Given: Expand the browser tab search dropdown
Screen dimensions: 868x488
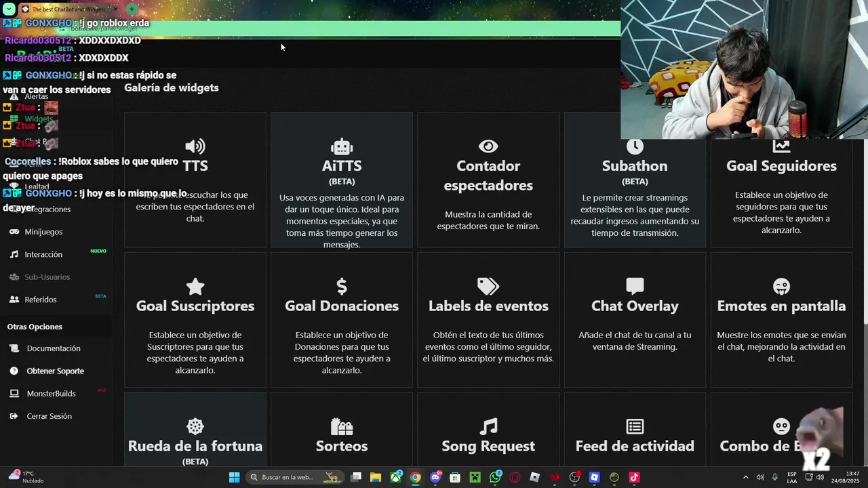Looking at the screenshot, I should click(x=8, y=9).
